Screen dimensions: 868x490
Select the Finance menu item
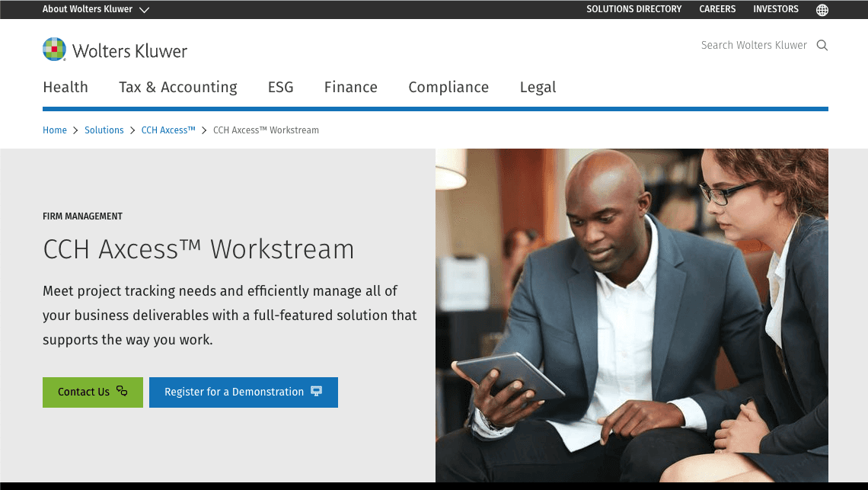pyautogui.click(x=350, y=87)
